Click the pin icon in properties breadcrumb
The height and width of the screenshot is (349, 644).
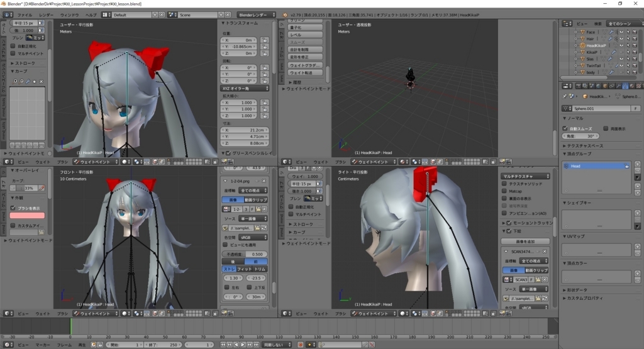pyautogui.click(x=564, y=96)
